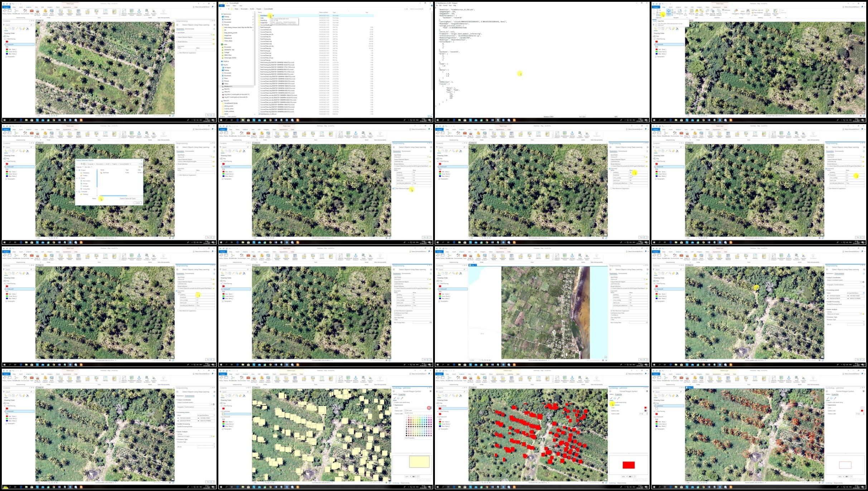In coastline frame, click List By Labeling icon
868x491 pixels.
(x=457, y=273)
